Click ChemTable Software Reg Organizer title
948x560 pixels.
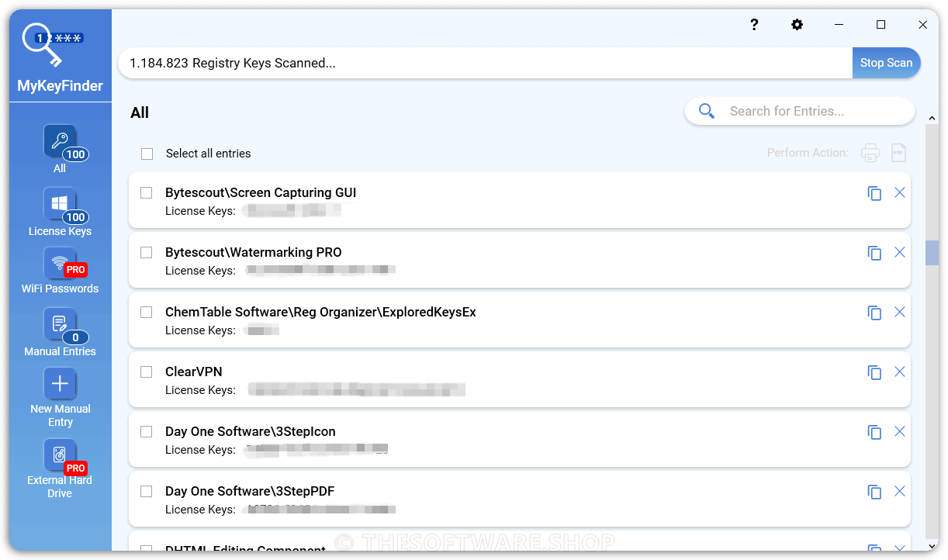[x=320, y=312]
